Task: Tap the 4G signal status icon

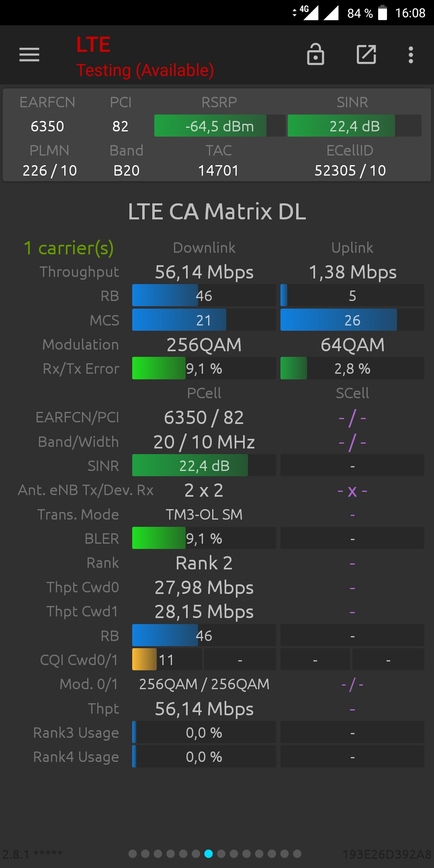Action: (309, 13)
